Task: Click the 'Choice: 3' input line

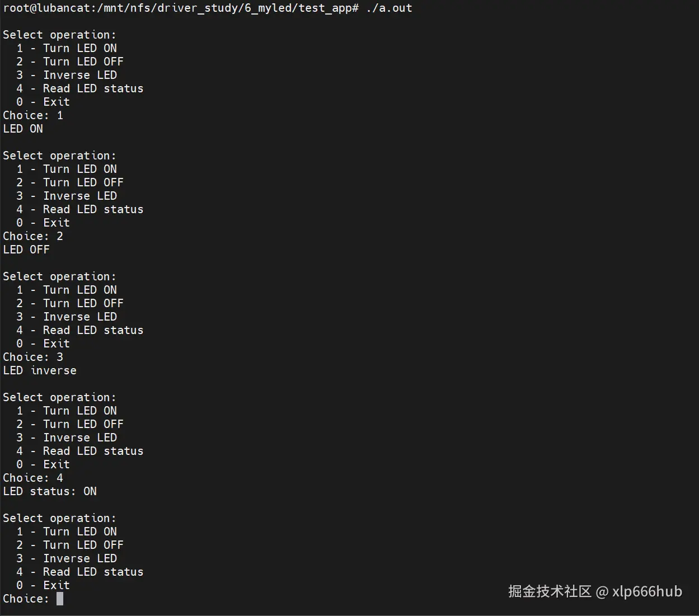Action: pos(33,357)
